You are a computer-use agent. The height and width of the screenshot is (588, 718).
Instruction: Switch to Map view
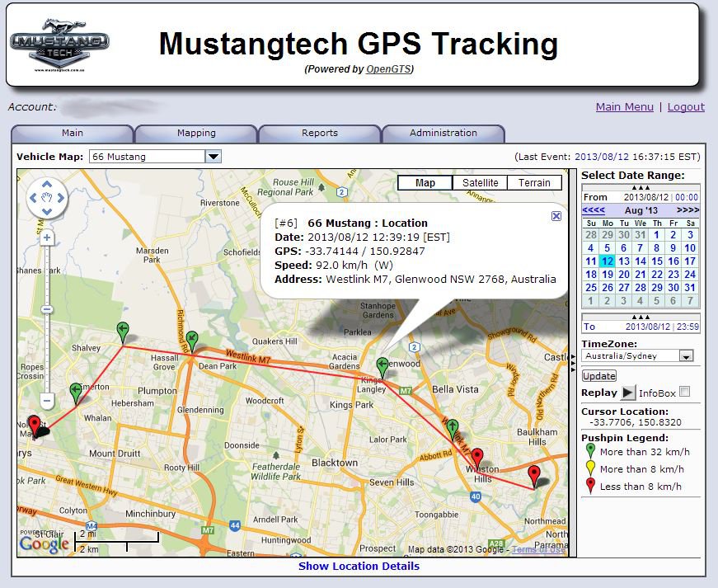[x=425, y=183]
